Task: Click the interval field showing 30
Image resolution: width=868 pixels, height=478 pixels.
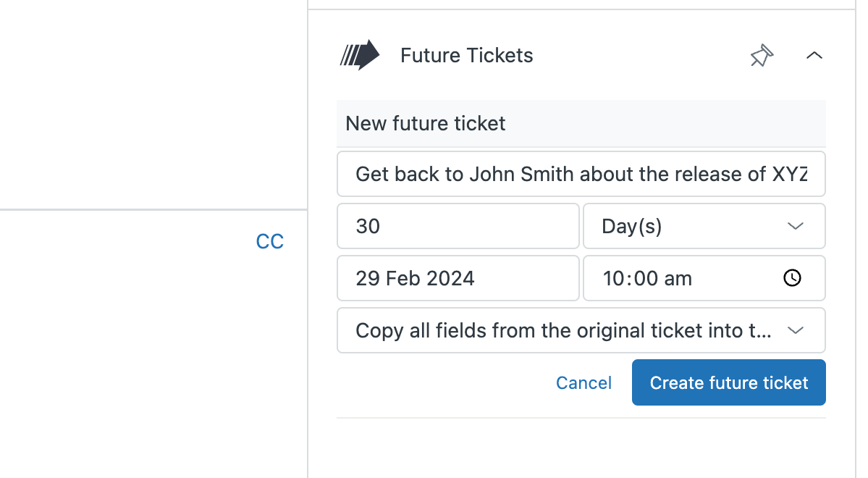Action: 458,227
